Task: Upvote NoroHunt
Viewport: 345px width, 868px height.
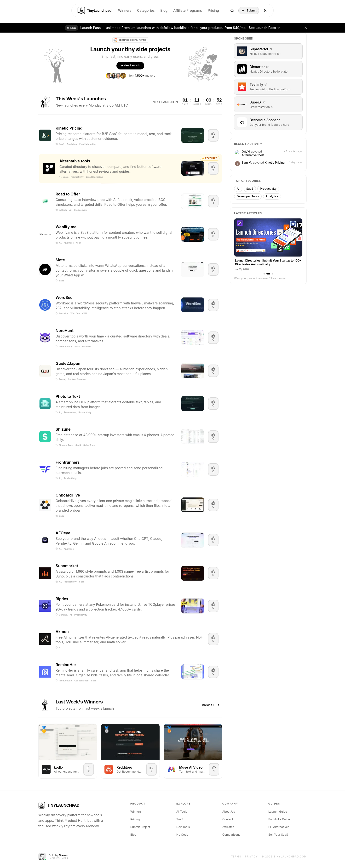Action: [x=213, y=338]
